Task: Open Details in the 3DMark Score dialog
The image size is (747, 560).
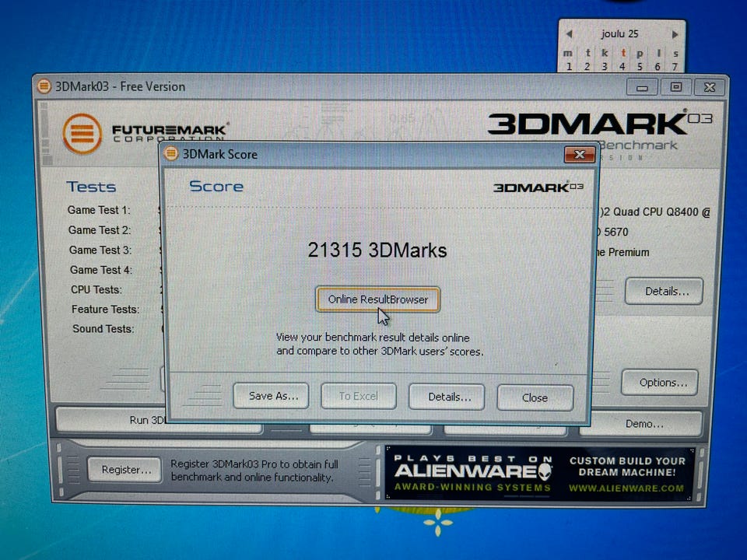Action: click(x=447, y=397)
